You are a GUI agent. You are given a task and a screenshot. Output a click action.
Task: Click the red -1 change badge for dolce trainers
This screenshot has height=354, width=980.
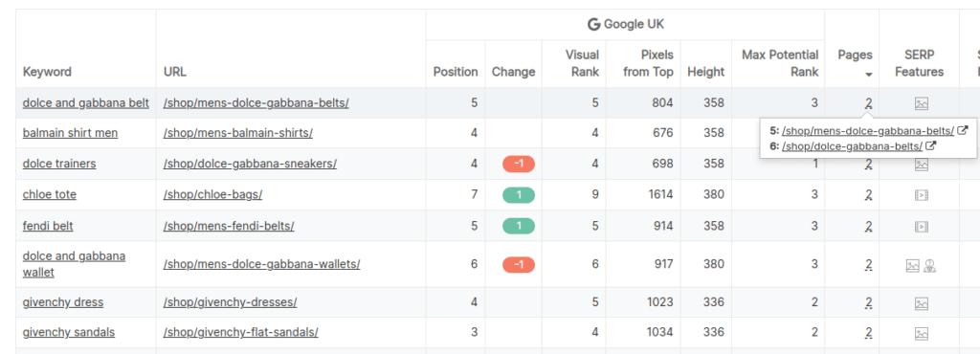[x=518, y=165]
